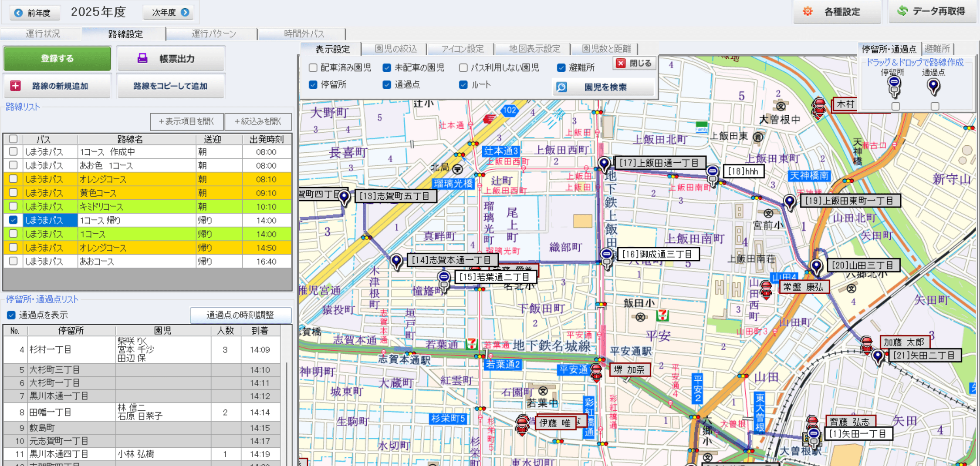Switch to the 運行パターン tab

(213, 34)
